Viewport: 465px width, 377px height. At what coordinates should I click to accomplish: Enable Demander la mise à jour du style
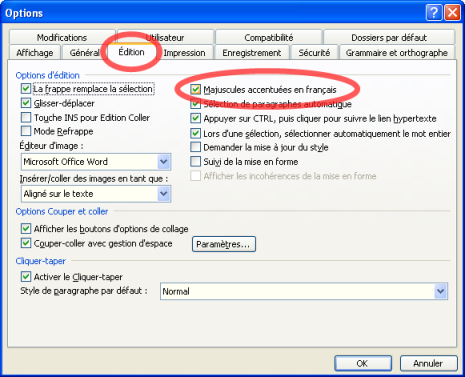click(x=195, y=147)
